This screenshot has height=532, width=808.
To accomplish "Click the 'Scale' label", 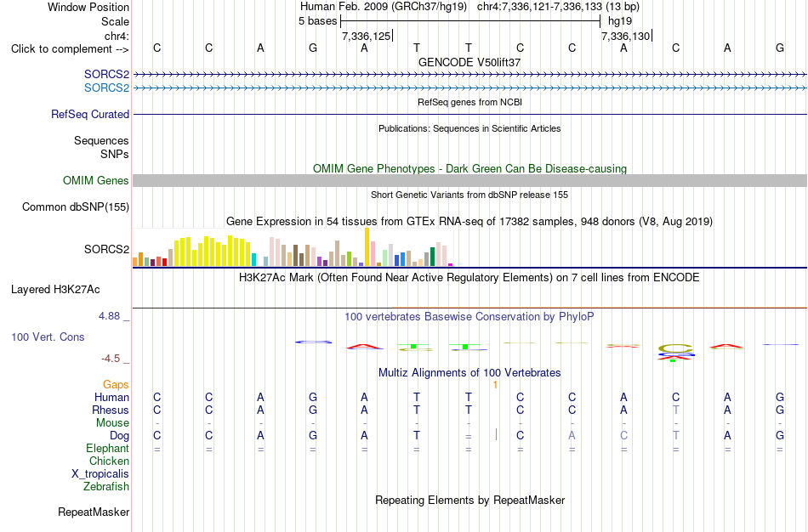I will (116, 21).
